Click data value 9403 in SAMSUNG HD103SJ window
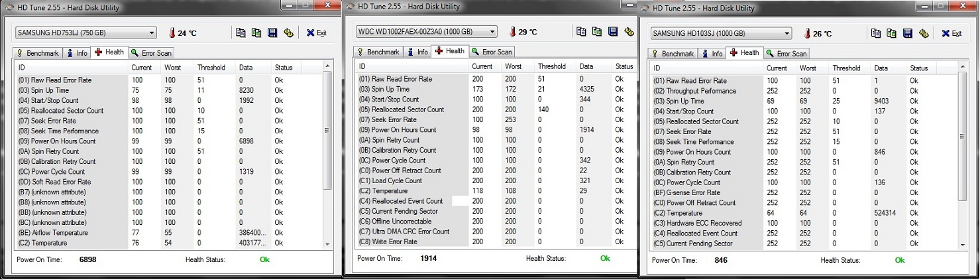This screenshot has width=980, height=280. click(x=882, y=101)
